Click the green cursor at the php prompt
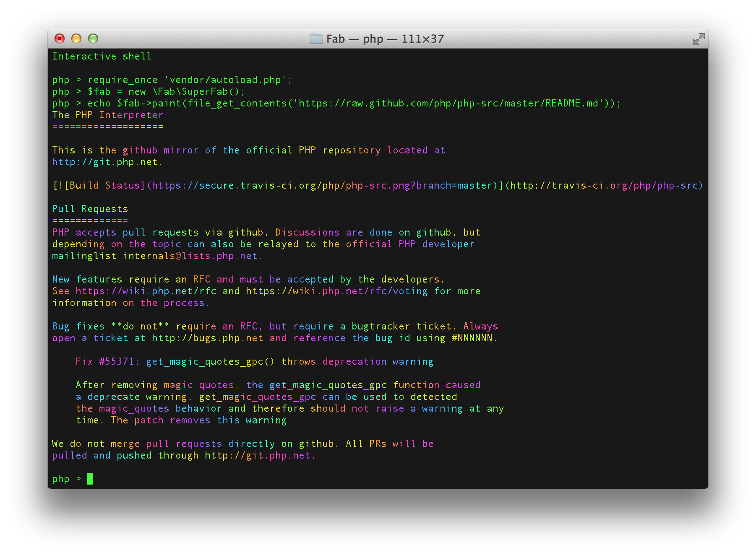756x555 pixels. pos(90,479)
